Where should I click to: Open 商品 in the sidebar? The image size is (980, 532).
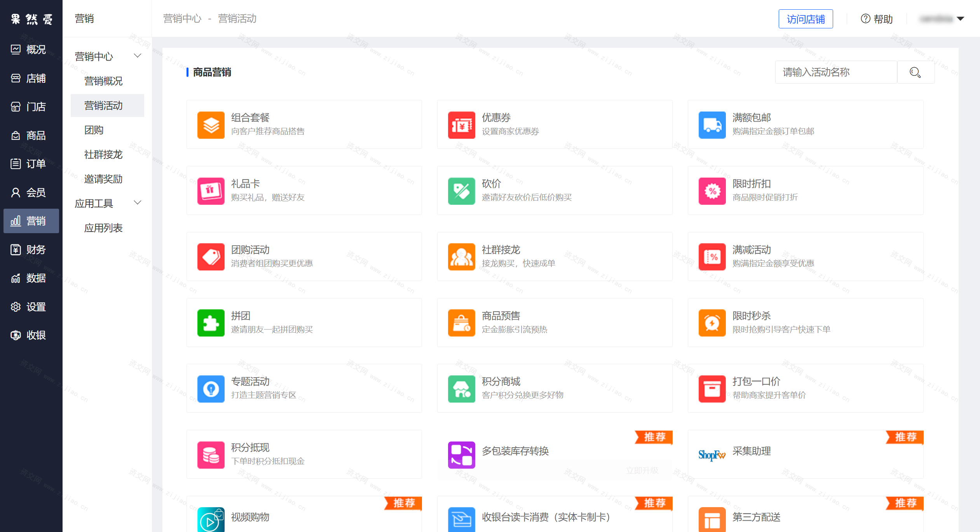click(31, 135)
